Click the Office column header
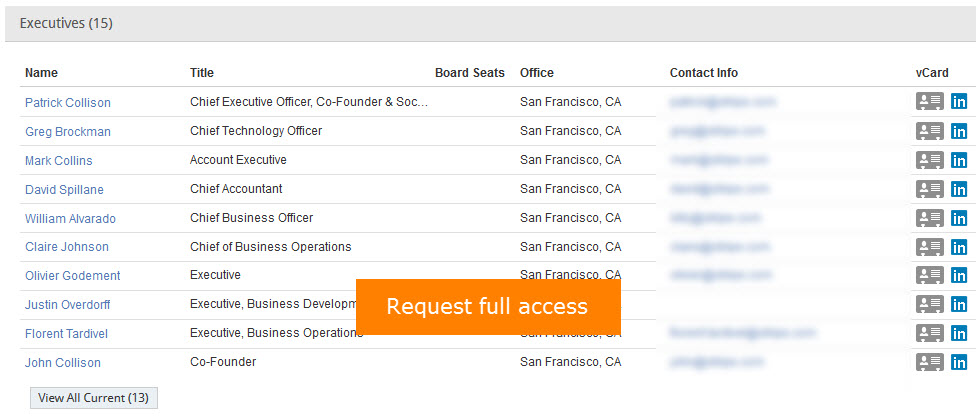 pyautogui.click(x=537, y=73)
